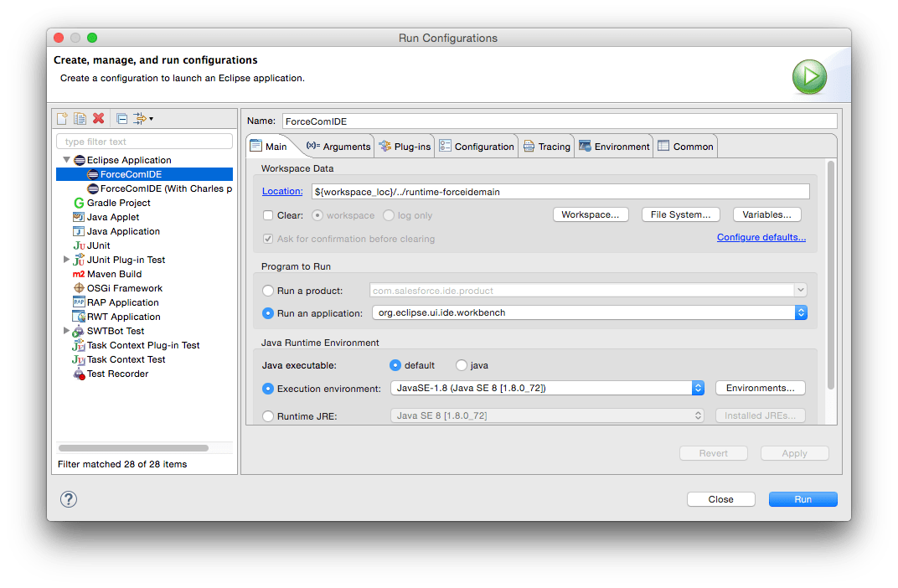Expand the Execution environment dropdown

(x=698, y=388)
